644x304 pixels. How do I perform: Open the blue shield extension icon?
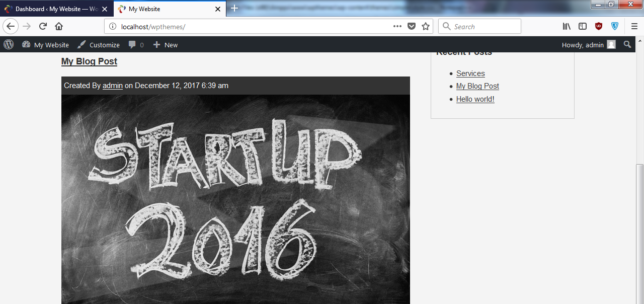[615, 26]
